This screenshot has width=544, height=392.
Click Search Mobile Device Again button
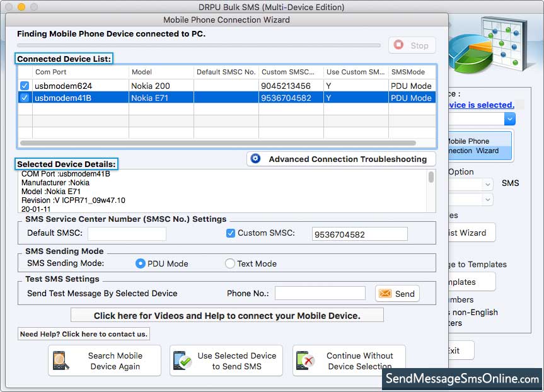click(x=105, y=360)
